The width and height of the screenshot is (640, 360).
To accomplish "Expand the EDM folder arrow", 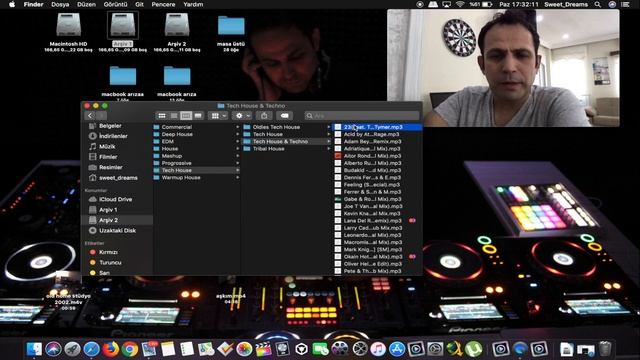I will click(x=238, y=142).
